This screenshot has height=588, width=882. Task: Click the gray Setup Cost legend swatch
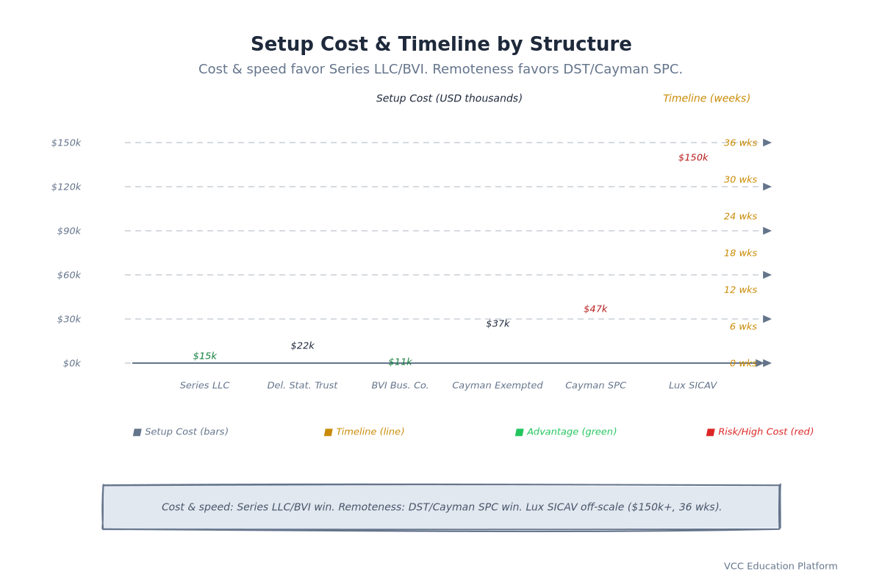(137, 432)
